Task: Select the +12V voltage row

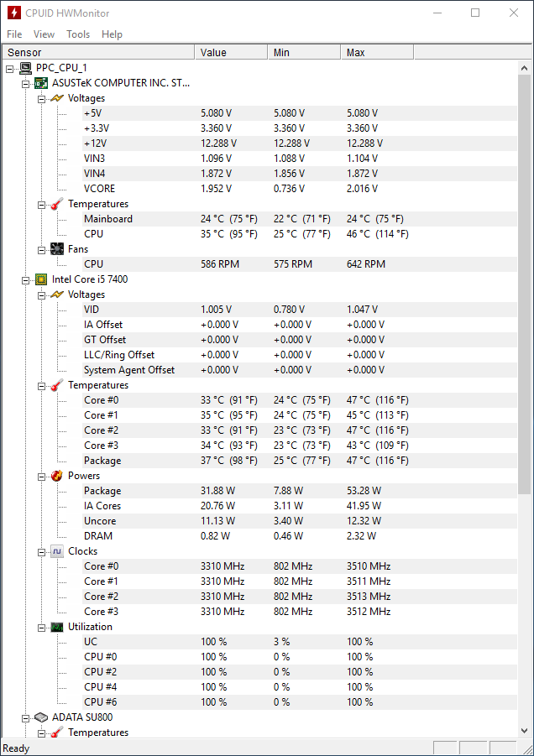Action: [299, 143]
